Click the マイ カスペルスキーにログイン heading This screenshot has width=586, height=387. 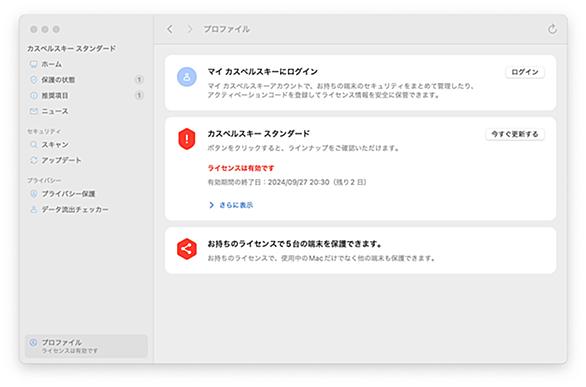(x=263, y=72)
